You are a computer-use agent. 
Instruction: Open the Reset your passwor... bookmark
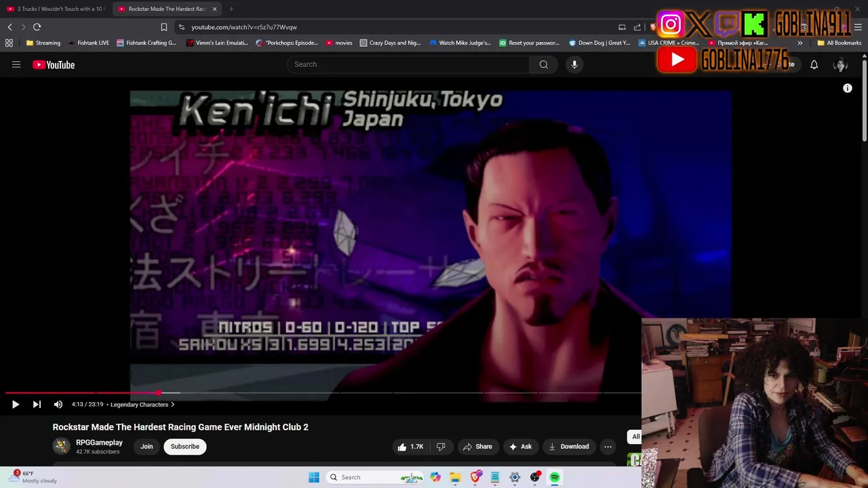(x=530, y=43)
